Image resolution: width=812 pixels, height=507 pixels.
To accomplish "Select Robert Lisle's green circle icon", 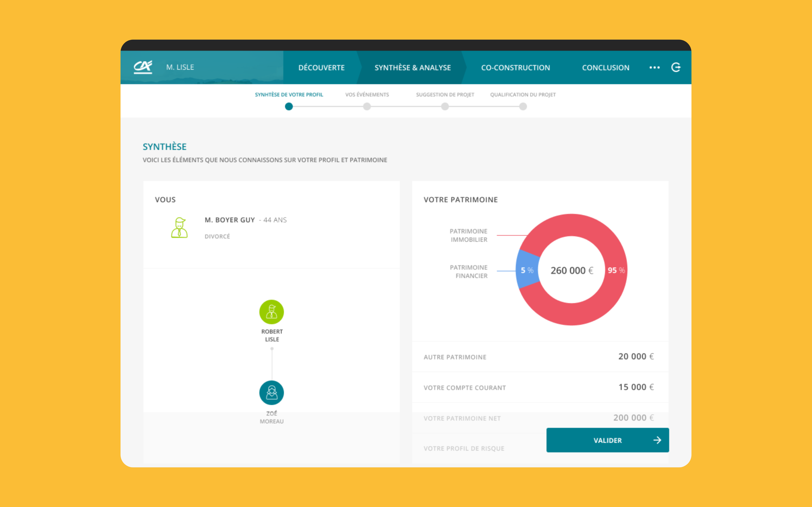I will 271,312.
